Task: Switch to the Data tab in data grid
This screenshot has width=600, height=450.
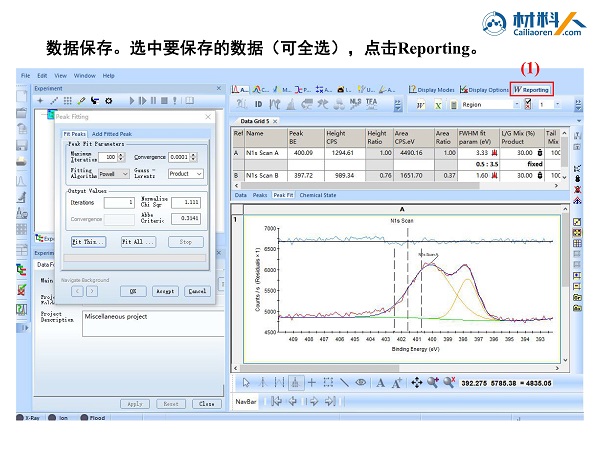Action: 240,195
